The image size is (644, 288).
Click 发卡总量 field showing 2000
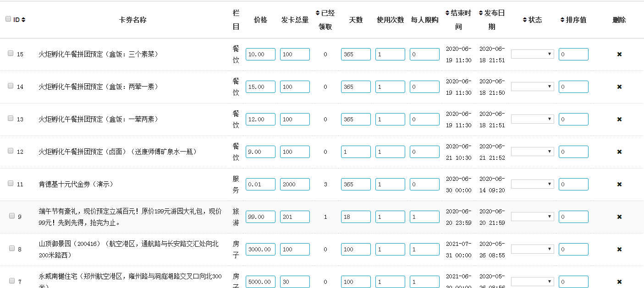295,185
